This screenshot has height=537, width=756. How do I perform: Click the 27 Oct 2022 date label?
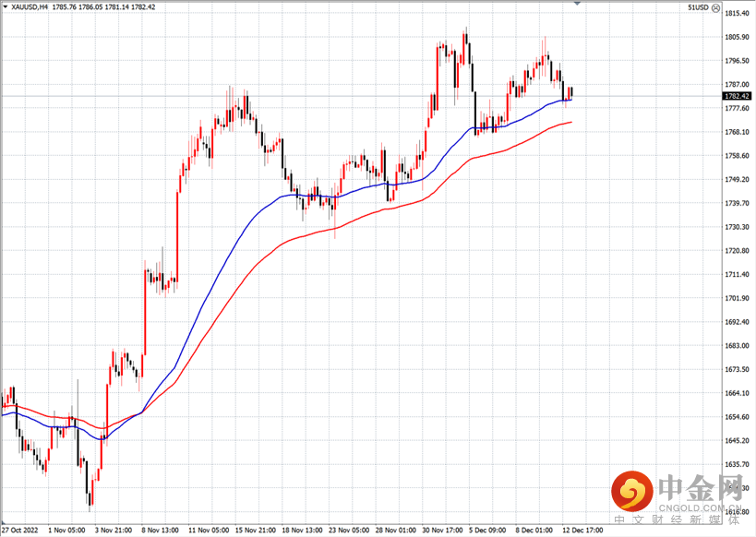(x=20, y=531)
